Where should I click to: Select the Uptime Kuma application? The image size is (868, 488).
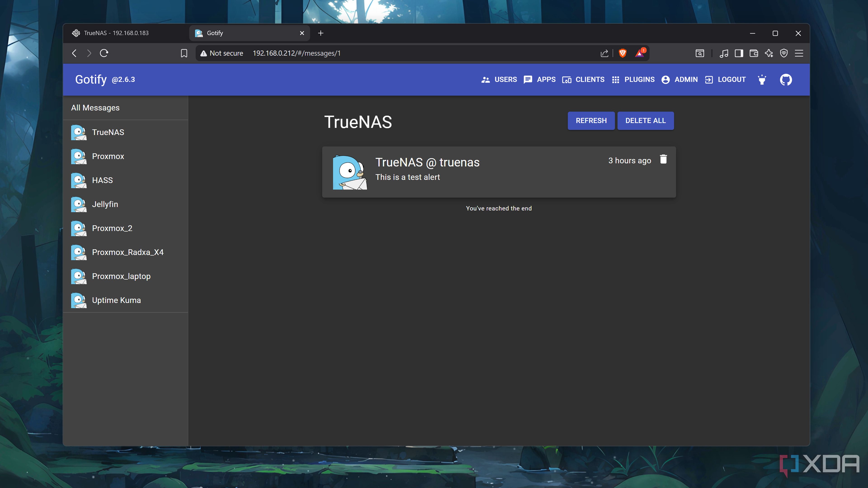pyautogui.click(x=125, y=300)
